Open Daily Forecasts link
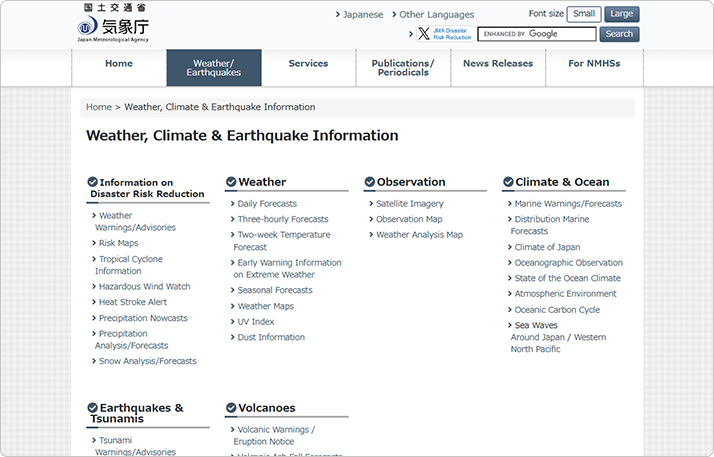This screenshot has width=714, height=457. tap(267, 203)
